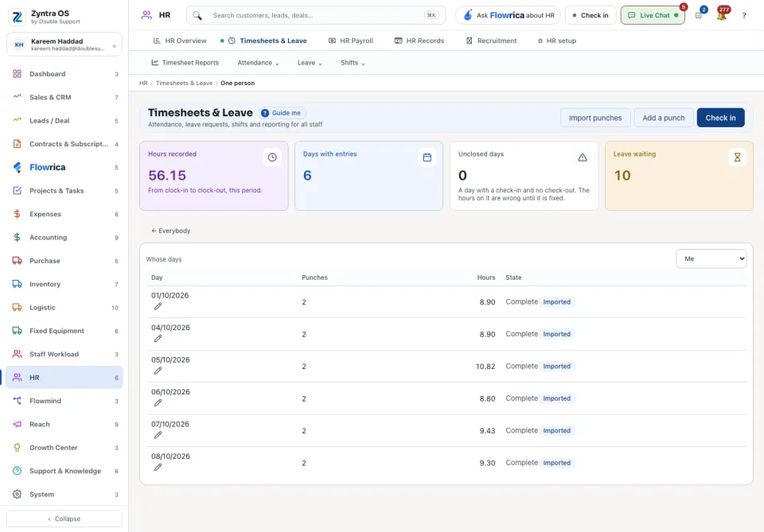Screen dimensions: 764x532
Task: Edit the 05/10/2026 day entry pencil
Action: tap(158, 371)
